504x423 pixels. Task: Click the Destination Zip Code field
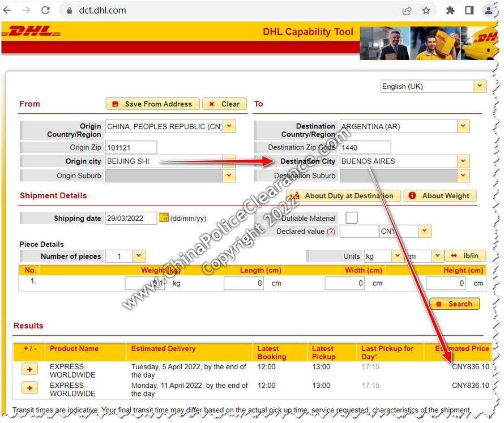(x=365, y=148)
